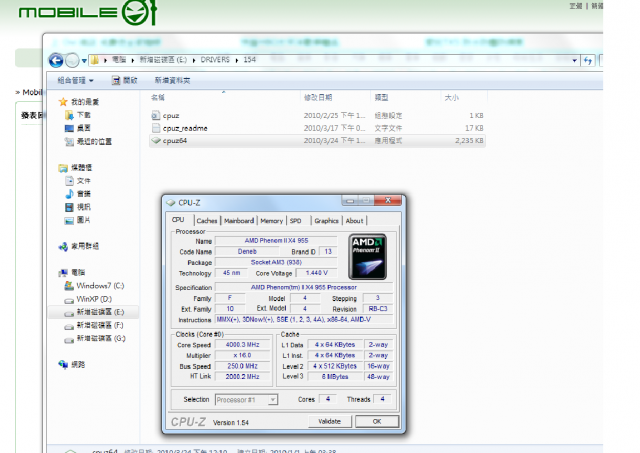Open the Processor #1 selection dropdown
The image size is (640, 453).
click(246, 400)
